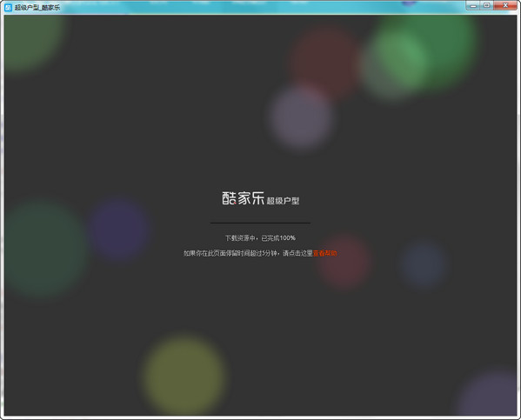The width and height of the screenshot is (521, 420).
Task: Click the lavender blurred circle above the logo
Action: point(301,117)
